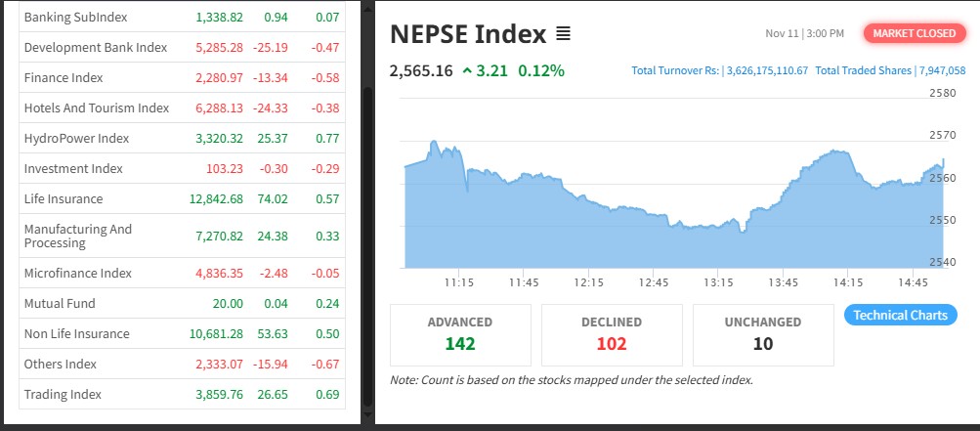
Task: Open the Technical Charts button
Action: [900, 315]
